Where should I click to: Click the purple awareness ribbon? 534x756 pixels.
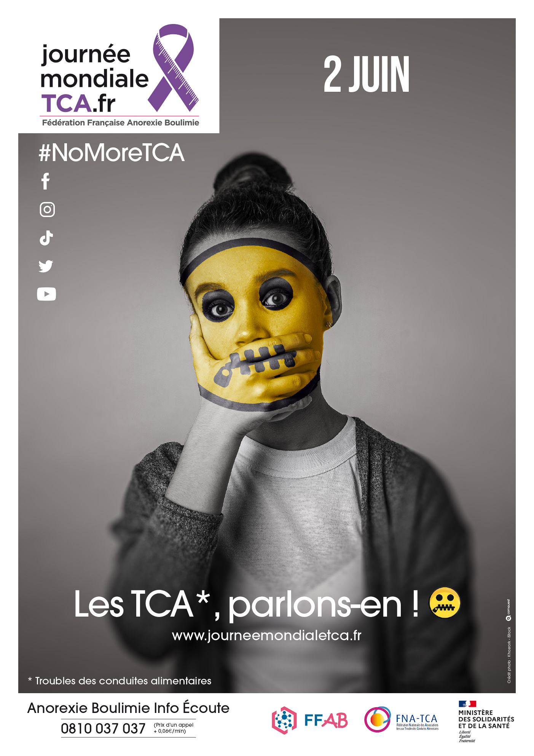[x=173, y=68]
